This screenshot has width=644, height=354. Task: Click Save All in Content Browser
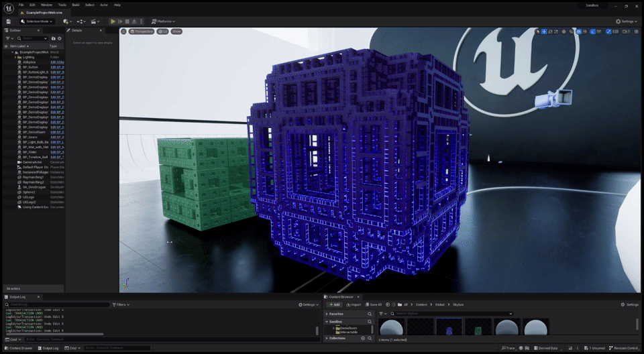(373, 304)
